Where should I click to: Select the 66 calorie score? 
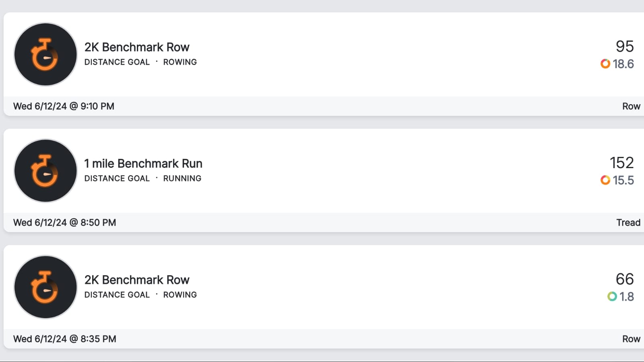tap(625, 279)
